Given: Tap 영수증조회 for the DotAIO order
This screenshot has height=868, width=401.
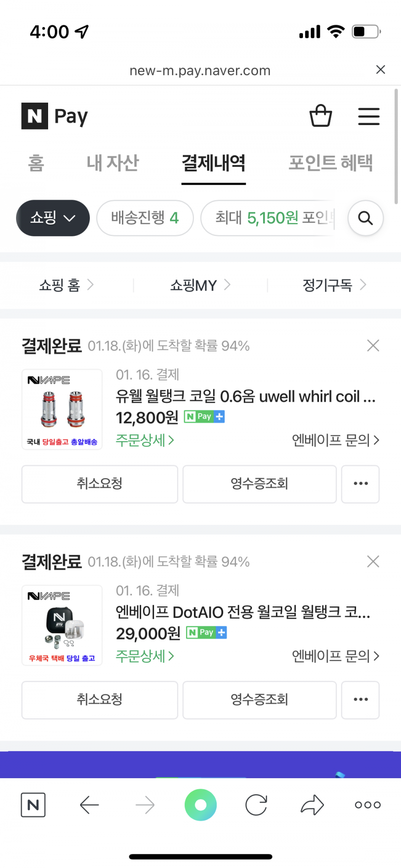Looking at the screenshot, I should [x=259, y=699].
